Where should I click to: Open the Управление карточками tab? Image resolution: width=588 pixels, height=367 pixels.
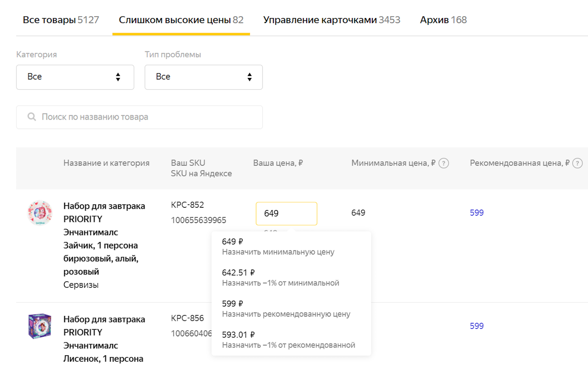click(x=331, y=20)
